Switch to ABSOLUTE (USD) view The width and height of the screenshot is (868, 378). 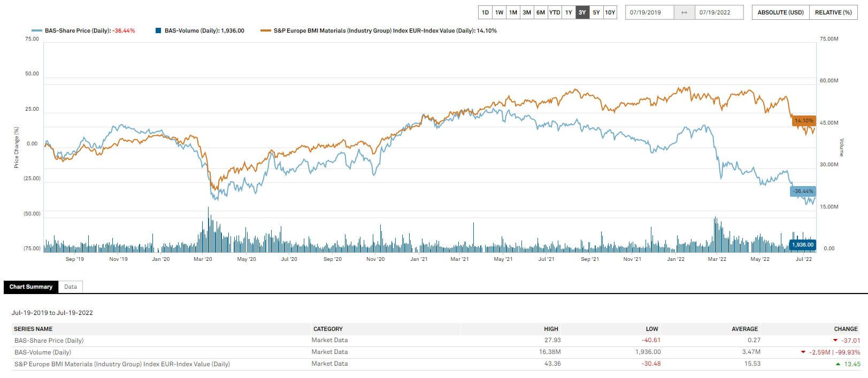click(780, 12)
